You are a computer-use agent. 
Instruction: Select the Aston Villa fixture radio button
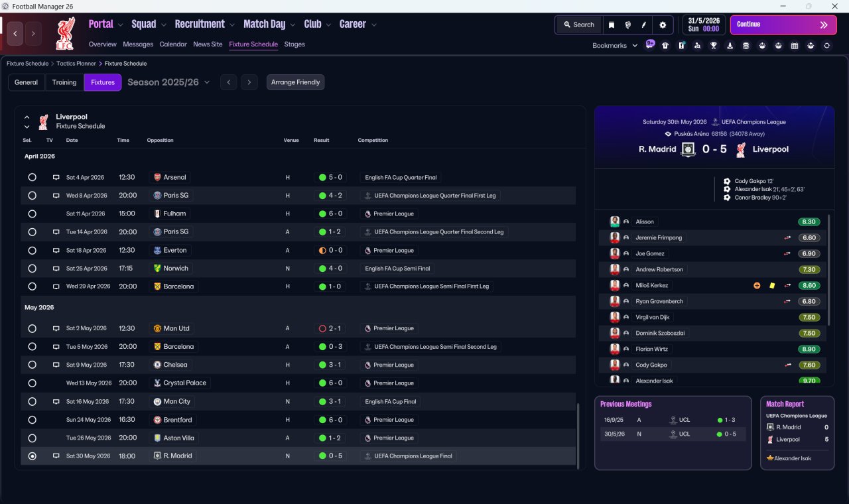(32, 438)
